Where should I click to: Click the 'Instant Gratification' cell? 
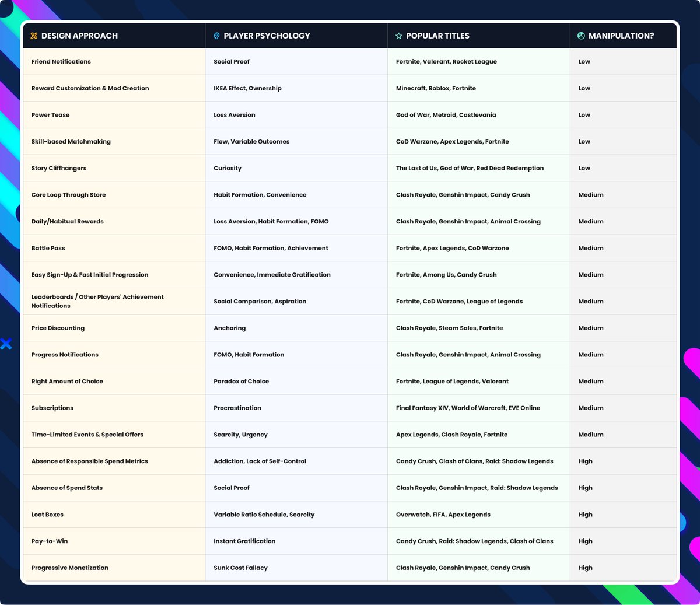(x=296, y=541)
